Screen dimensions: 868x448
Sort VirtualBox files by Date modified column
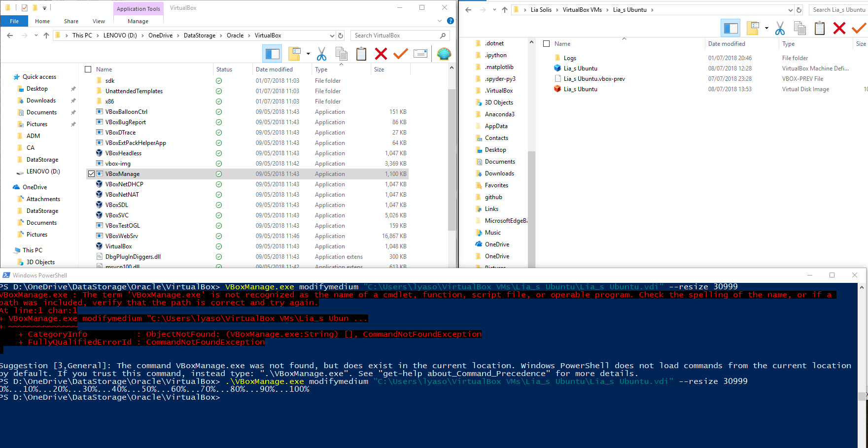point(274,69)
